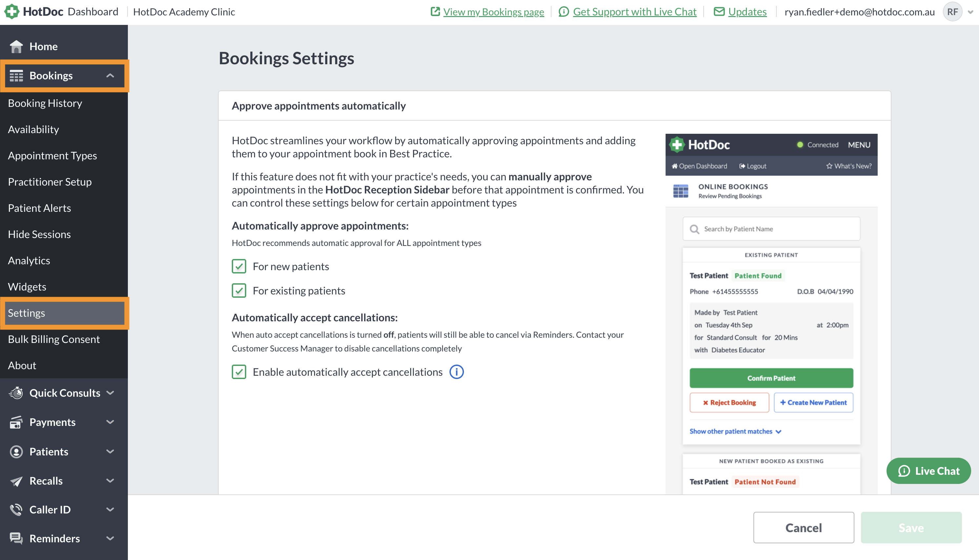Viewport: 979px width, 560px height.
Task: Open View my Bookings page link
Action: point(493,11)
